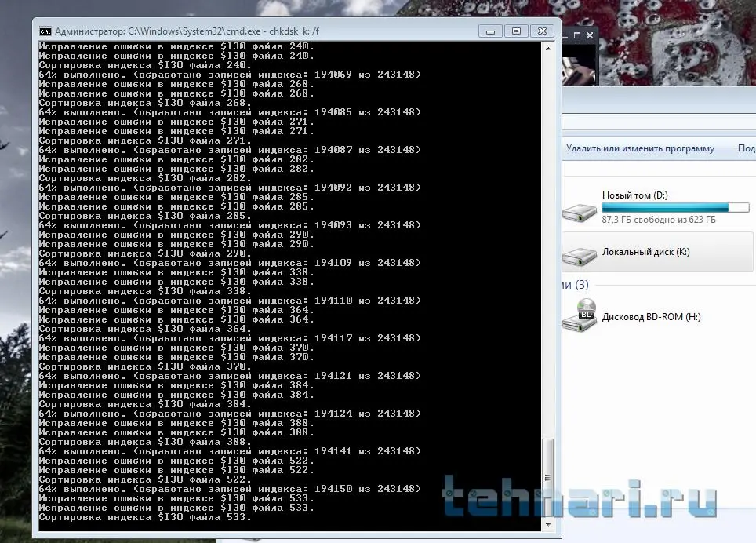Click console line 'Сортировка индекса $I30 файла 285.'
756x543 pixels.
click(x=145, y=216)
